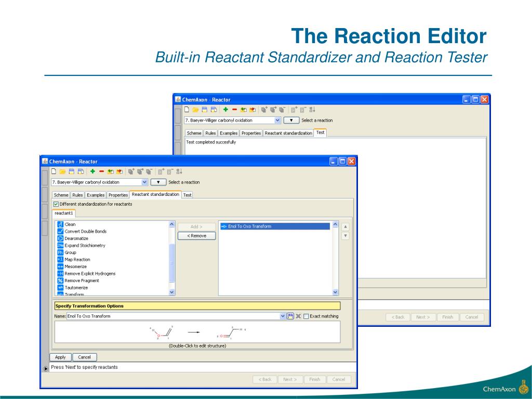This screenshot has width=532, height=399.
Task: Click Test completed succesfully text in back window
Action: (x=211, y=142)
